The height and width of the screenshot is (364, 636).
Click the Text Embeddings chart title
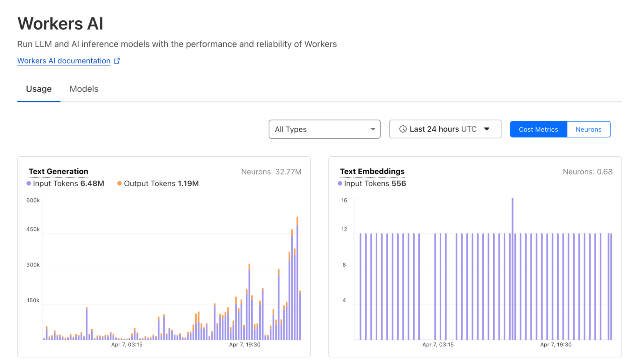point(372,171)
